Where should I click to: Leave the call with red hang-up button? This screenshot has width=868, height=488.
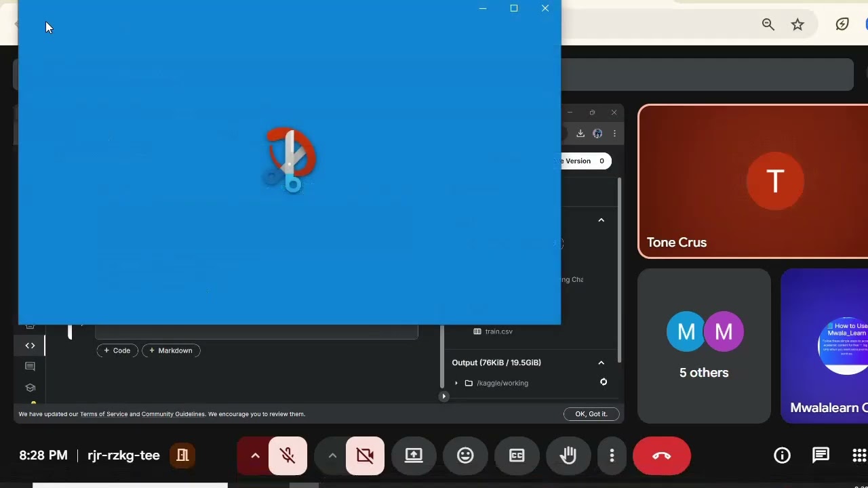662,455
